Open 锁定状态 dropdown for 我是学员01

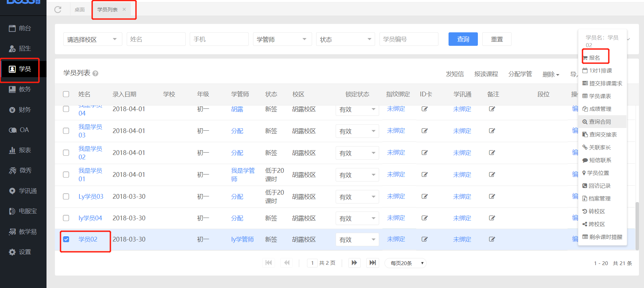(x=357, y=175)
